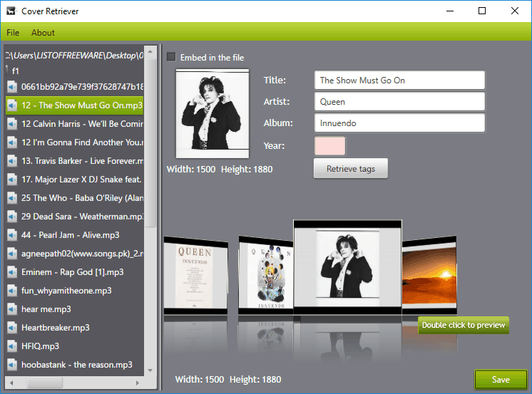Click the audio icon beside 25 The Who - Baba O'Riley
The width and height of the screenshot is (532, 394).
[12, 197]
